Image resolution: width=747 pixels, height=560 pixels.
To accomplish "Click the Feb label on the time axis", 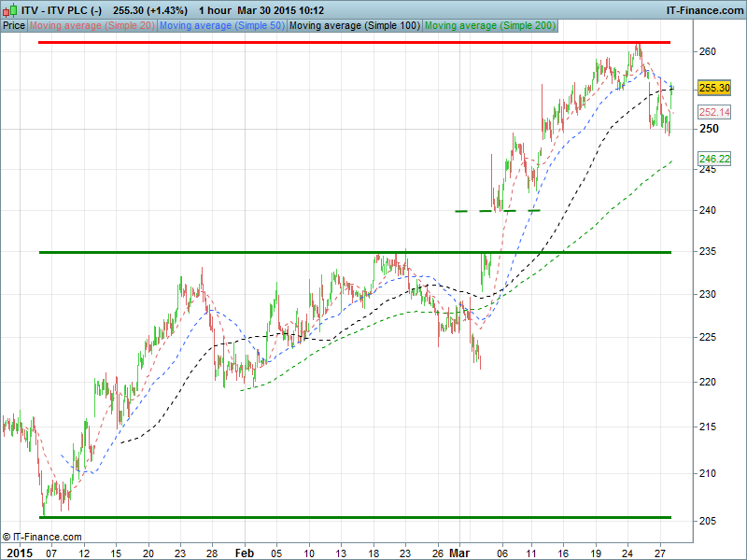I will point(246,553).
